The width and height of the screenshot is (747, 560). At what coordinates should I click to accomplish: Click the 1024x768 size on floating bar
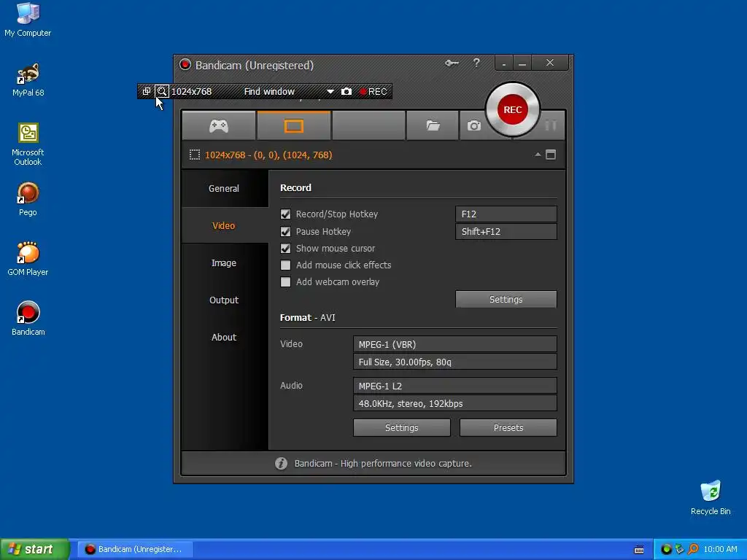(191, 91)
